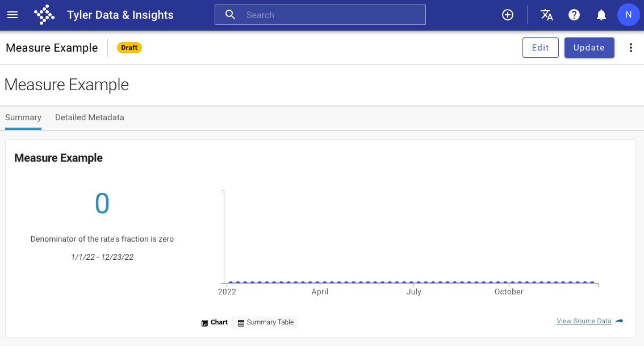This screenshot has height=346, width=644.
Task: Open the language translate icon
Action: pyautogui.click(x=547, y=15)
